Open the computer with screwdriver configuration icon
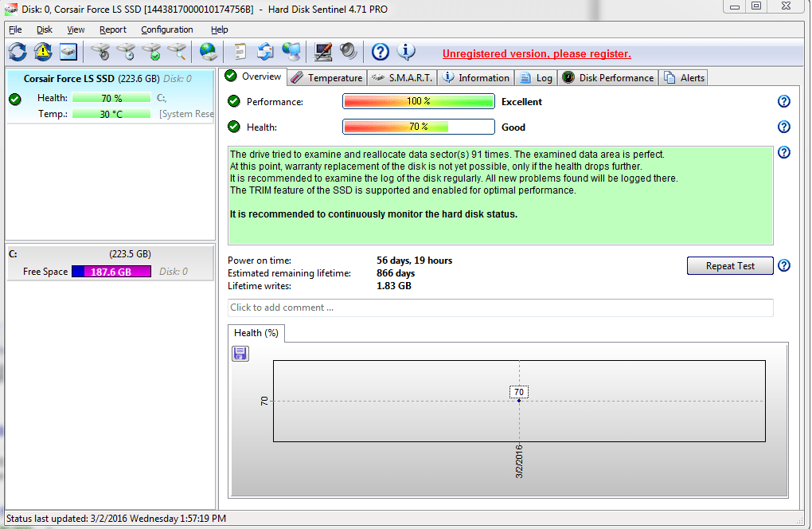Image resolution: width=812 pixels, height=529 pixels. pyautogui.click(x=323, y=52)
